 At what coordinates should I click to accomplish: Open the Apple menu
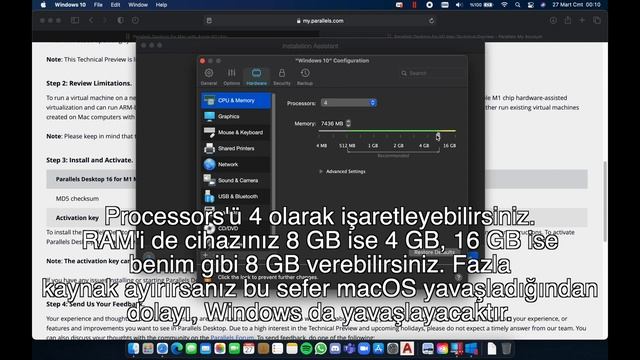click(x=44, y=5)
